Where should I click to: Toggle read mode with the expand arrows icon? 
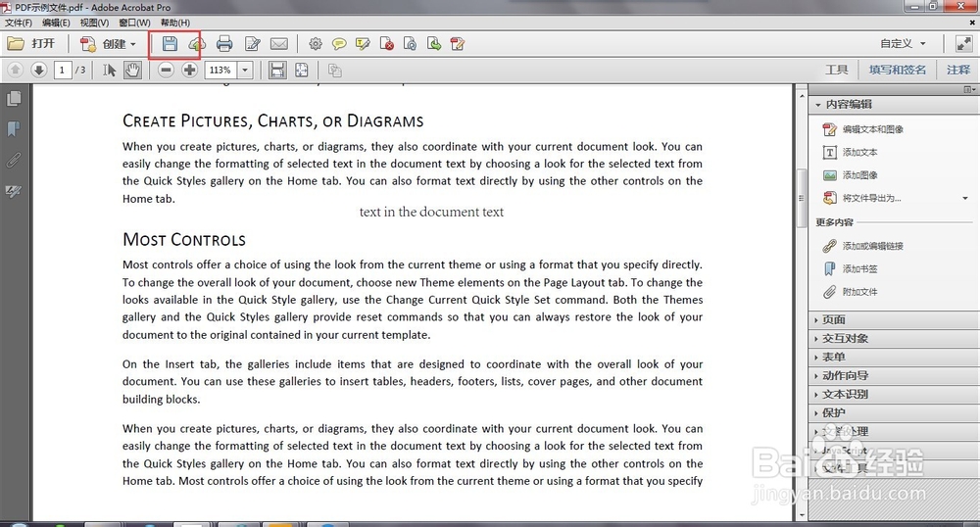pyautogui.click(x=963, y=44)
